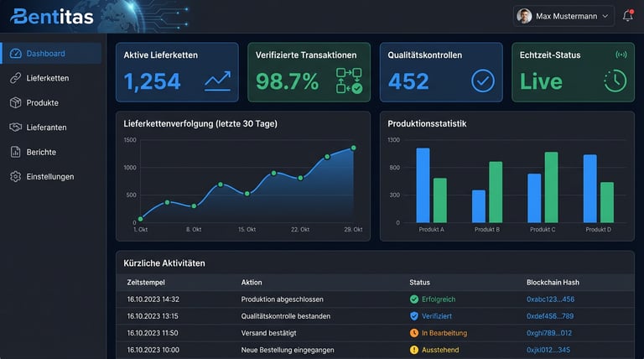Open blockchain hash 0xabc123...456

tap(550, 299)
